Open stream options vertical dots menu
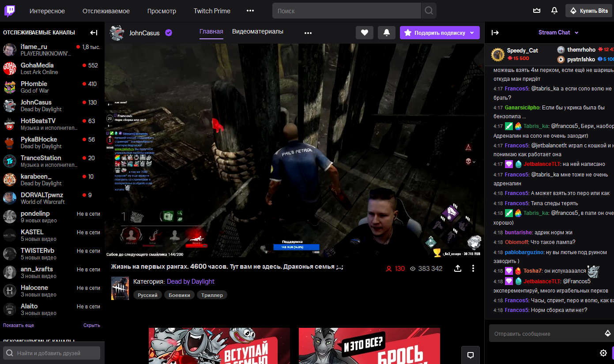Screen dimensions: 614x364 (473, 268)
